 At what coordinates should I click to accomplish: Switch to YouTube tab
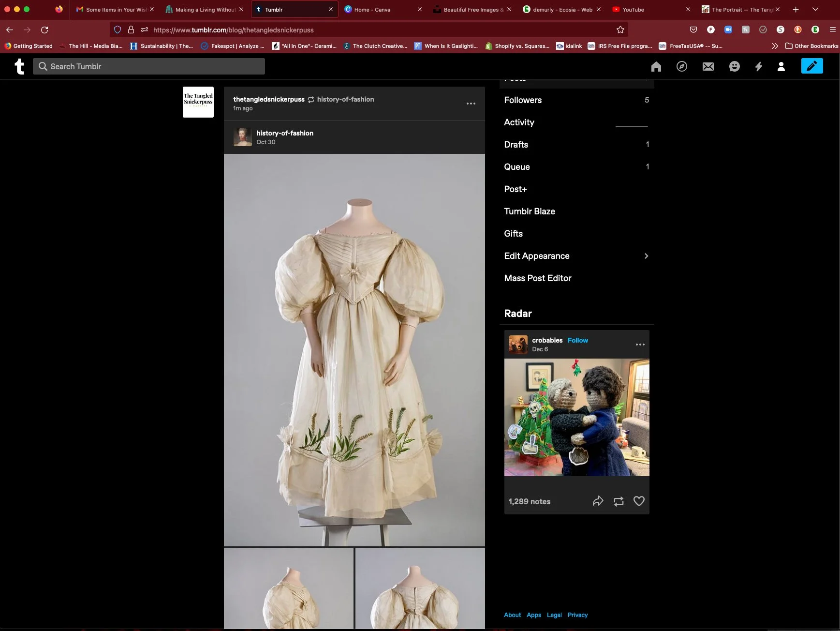651,10
